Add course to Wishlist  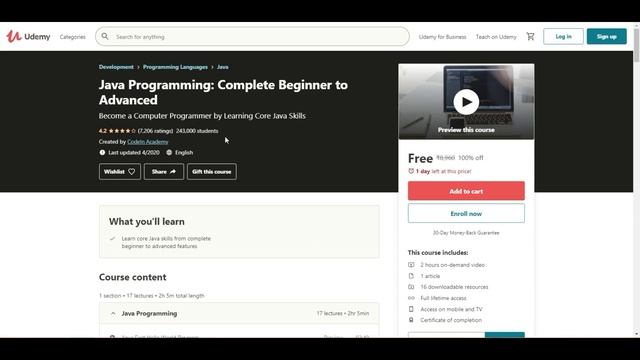click(x=120, y=171)
